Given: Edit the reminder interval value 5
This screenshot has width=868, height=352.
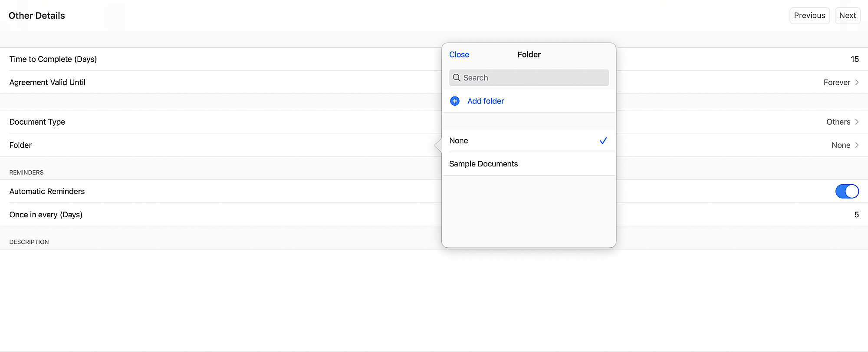Looking at the screenshot, I should (856, 215).
